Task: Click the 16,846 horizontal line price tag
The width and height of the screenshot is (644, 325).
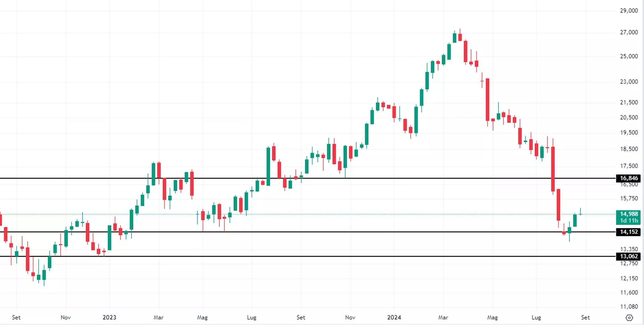Action: 629,178
